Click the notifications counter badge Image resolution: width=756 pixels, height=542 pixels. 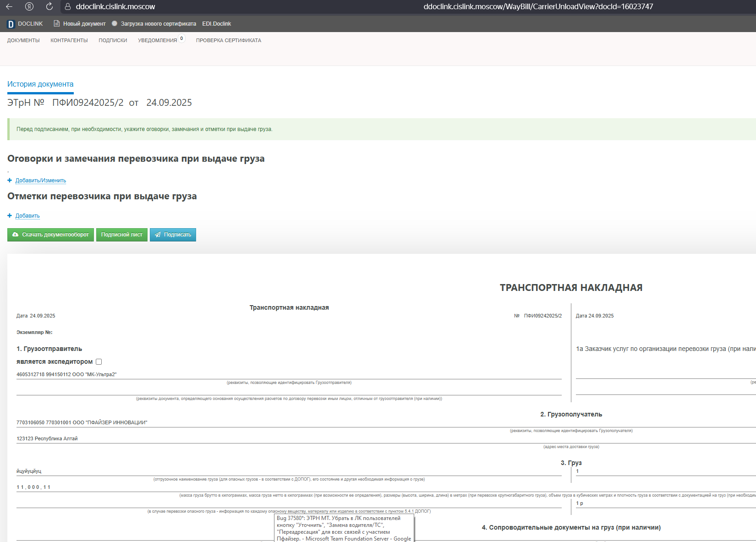point(182,38)
